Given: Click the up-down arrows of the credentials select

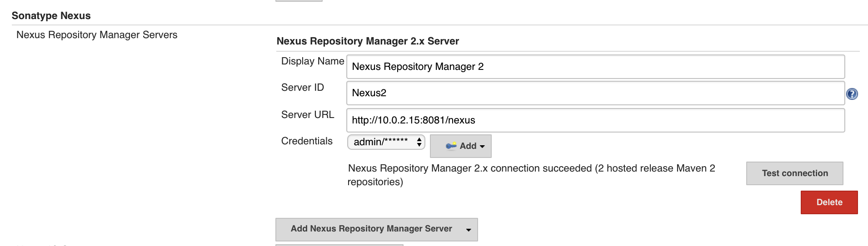Looking at the screenshot, I should [419, 143].
